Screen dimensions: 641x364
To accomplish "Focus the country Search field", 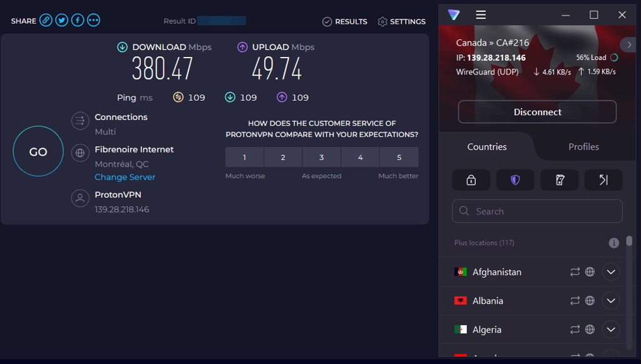I will click(537, 211).
